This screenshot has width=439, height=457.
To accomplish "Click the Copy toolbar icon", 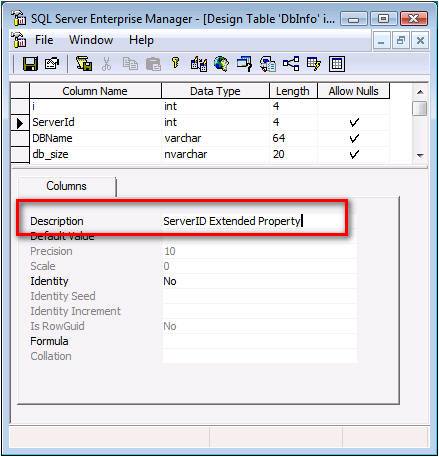I will (x=130, y=63).
